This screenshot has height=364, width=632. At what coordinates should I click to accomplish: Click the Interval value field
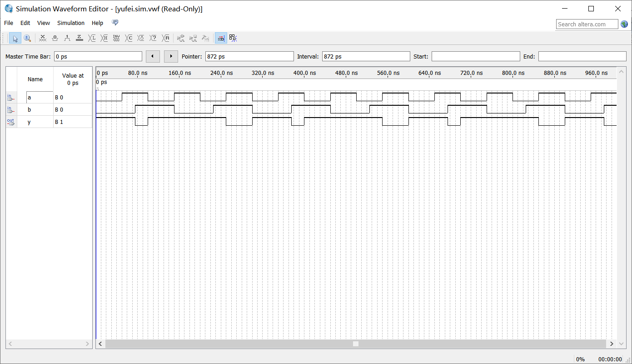pyautogui.click(x=366, y=56)
